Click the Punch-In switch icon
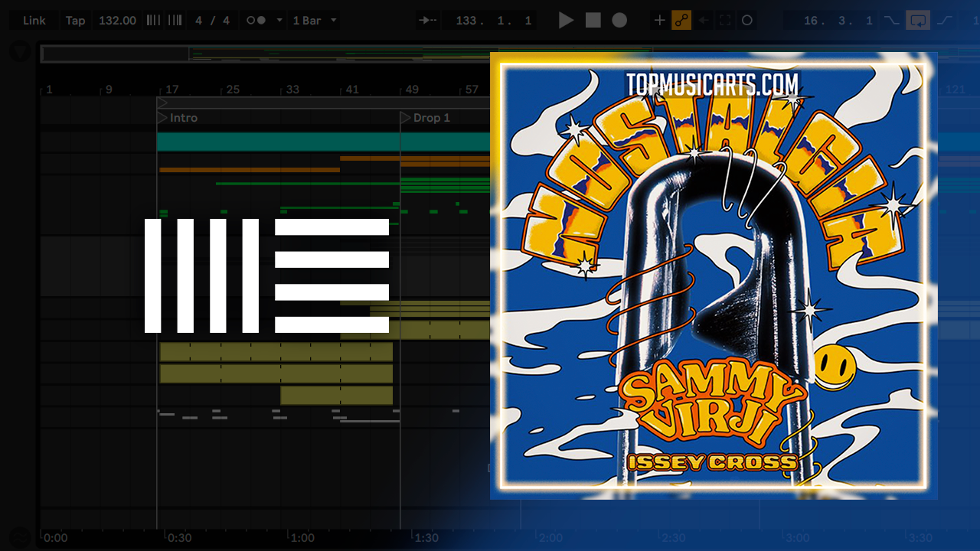 click(891, 21)
